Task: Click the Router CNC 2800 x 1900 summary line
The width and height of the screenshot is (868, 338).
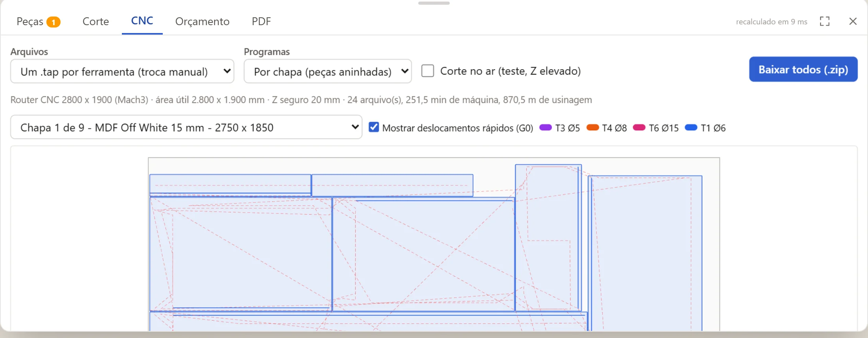Action: [x=301, y=100]
